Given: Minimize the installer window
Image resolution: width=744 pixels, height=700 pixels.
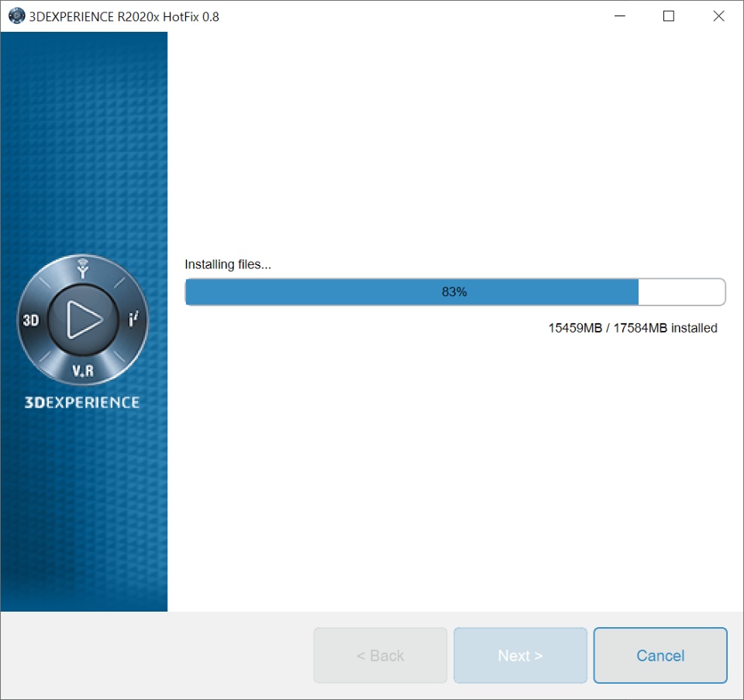Looking at the screenshot, I should click(620, 16).
